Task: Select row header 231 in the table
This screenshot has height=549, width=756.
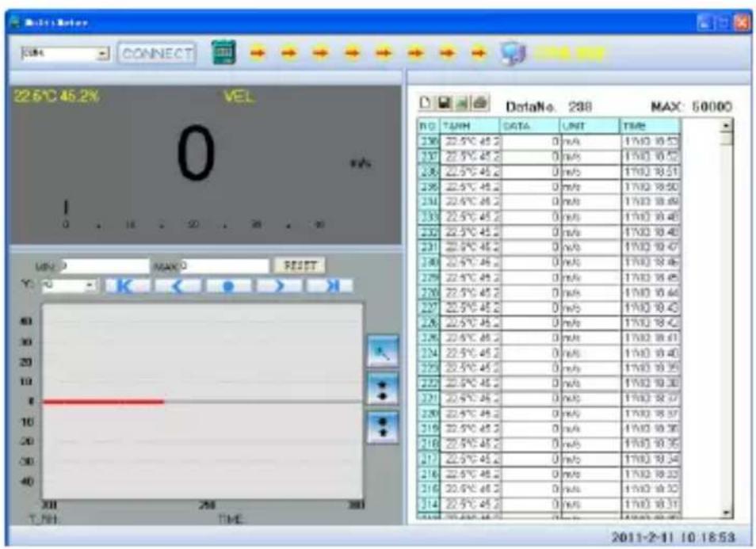Action: click(x=428, y=247)
